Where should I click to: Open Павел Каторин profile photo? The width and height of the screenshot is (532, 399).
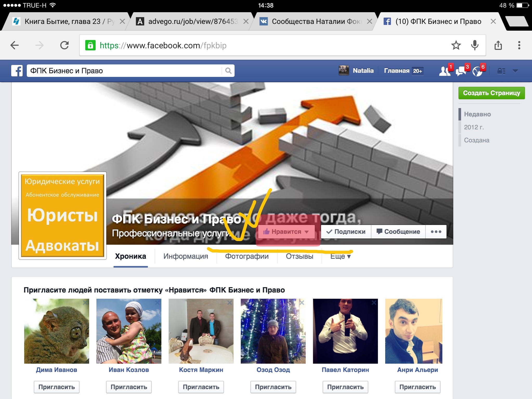click(x=345, y=331)
